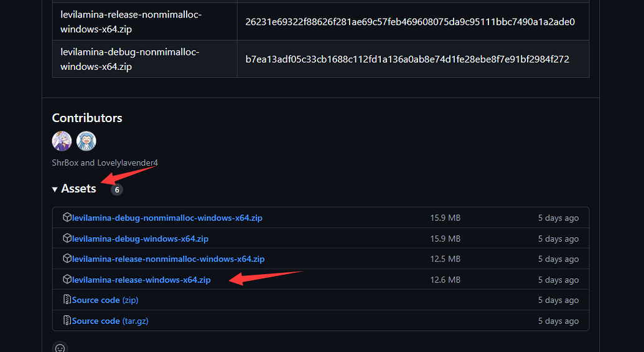Click package icon beside levilamina-debug-windows-x64.zip

(67, 239)
